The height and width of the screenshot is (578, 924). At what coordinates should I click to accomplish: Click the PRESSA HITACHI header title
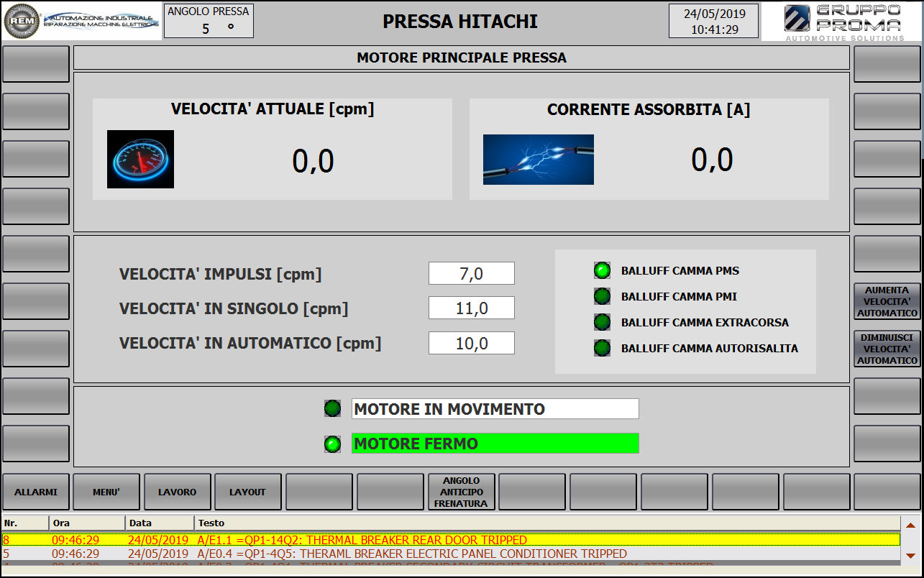[x=460, y=22]
